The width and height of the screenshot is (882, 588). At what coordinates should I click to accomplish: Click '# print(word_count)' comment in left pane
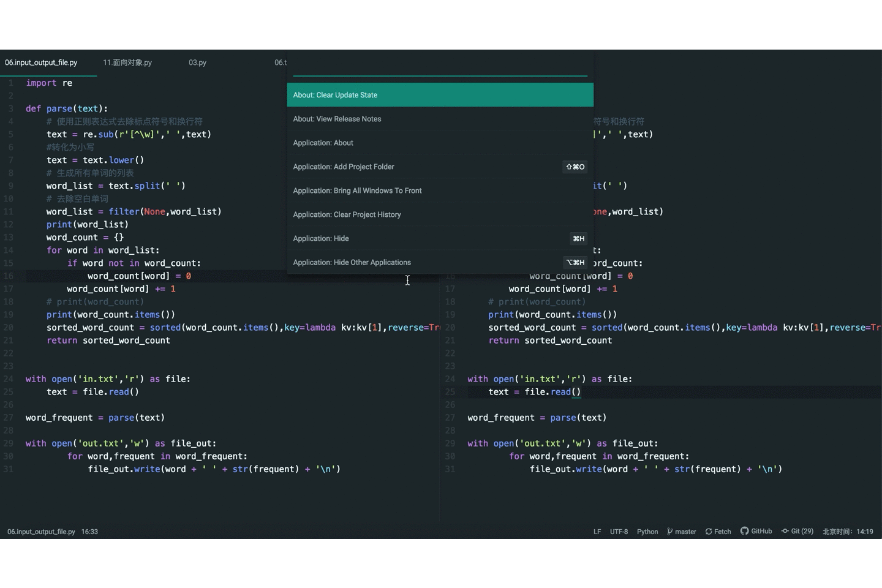[x=95, y=301]
